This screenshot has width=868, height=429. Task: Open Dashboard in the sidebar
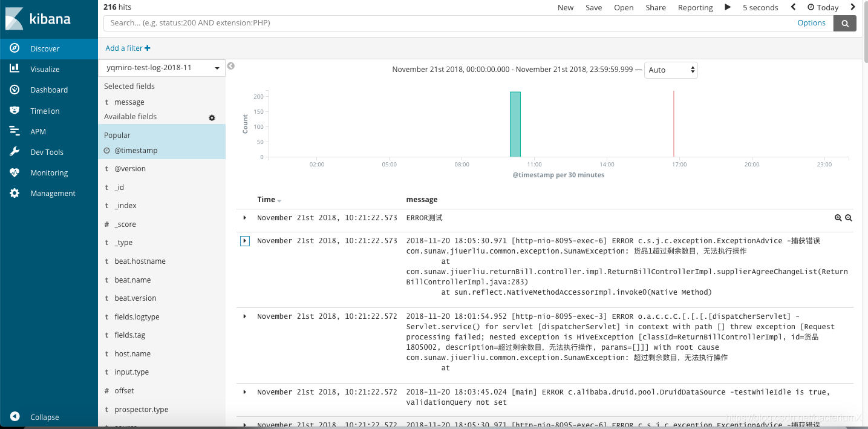tap(49, 90)
